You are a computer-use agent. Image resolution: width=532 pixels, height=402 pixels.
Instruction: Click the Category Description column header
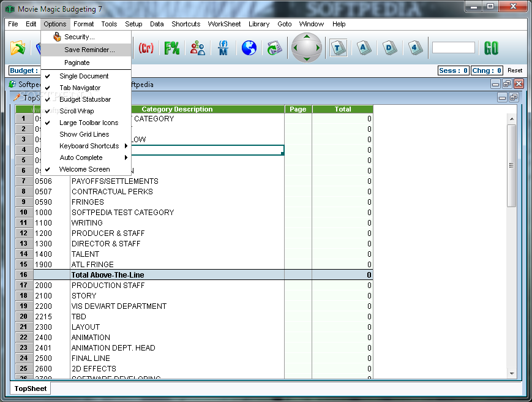[177, 109]
